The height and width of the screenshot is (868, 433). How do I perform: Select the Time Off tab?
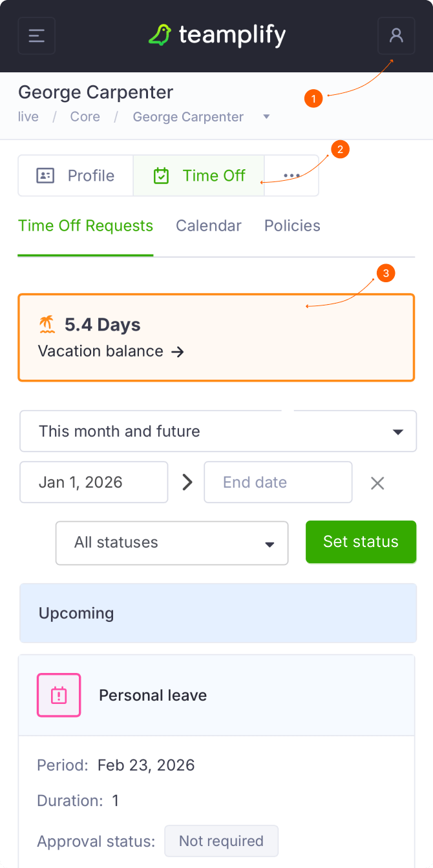pos(199,176)
